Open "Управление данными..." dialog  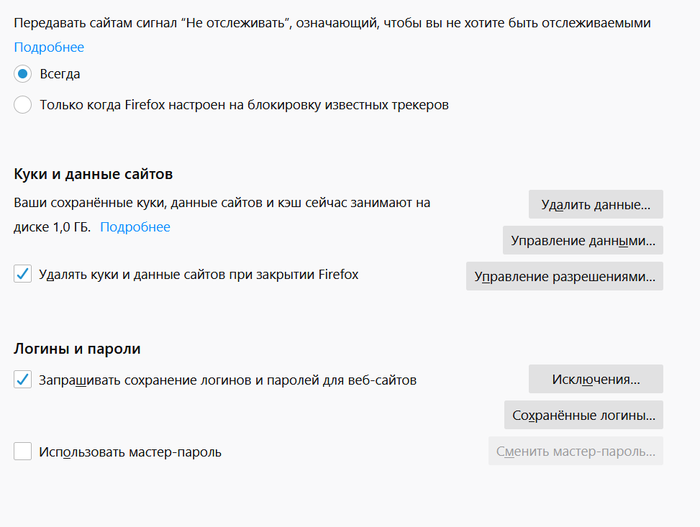click(x=582, y=240)
